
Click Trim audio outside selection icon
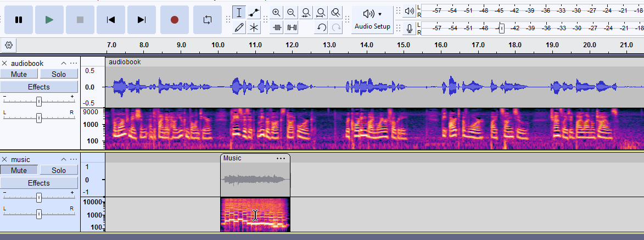277,27
